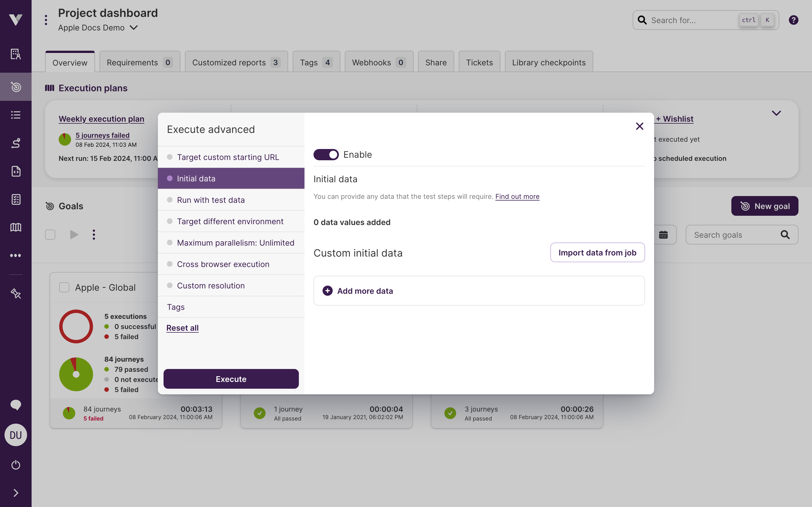Select the Goals target icon in sidebar
The width and height of the screenshot is (812, 507).
coord(16,87)
